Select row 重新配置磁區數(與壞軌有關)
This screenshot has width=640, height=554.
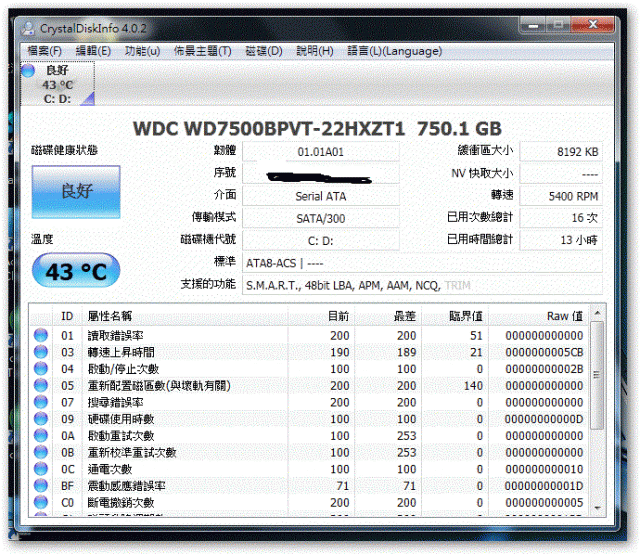coord(309,385)
